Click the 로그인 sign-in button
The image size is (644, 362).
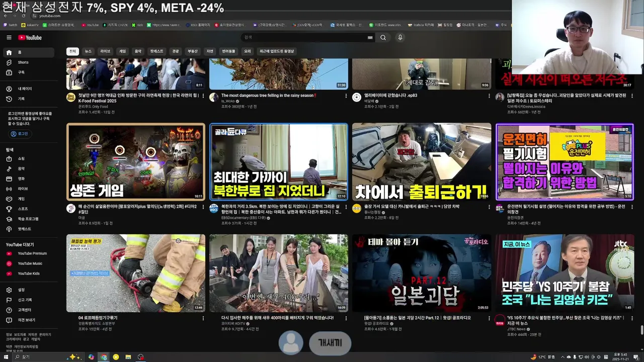20,134
